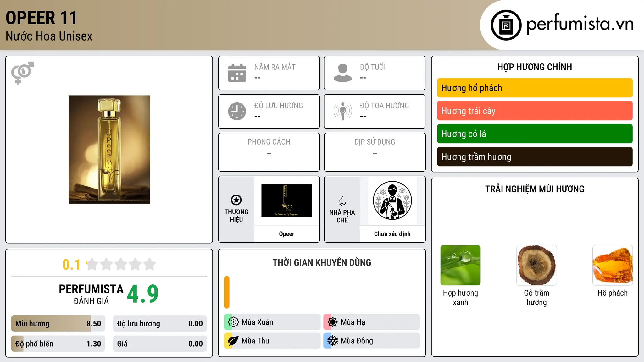This screenshot has width=644, height=362.
Task: Click the PHONG CÁCH card
Action: 269,152
